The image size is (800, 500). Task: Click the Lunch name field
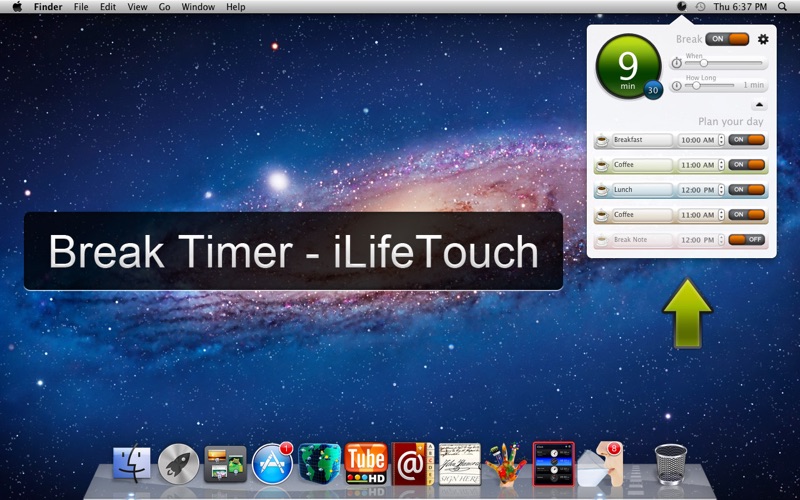click(642, 190)
